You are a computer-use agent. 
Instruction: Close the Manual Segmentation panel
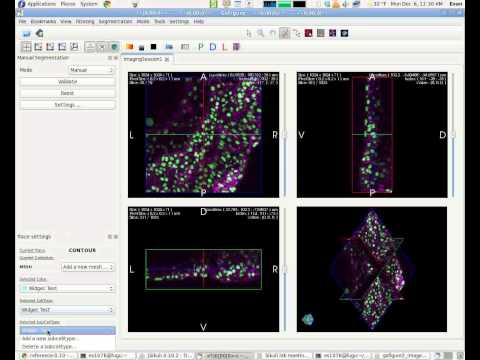[x=116, y=58]
